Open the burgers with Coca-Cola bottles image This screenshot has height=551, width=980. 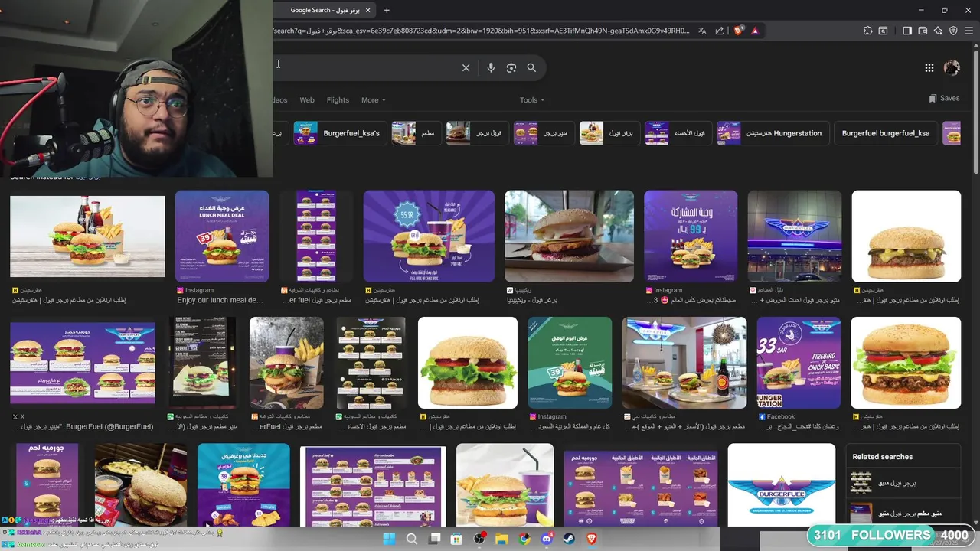[87, 236]
